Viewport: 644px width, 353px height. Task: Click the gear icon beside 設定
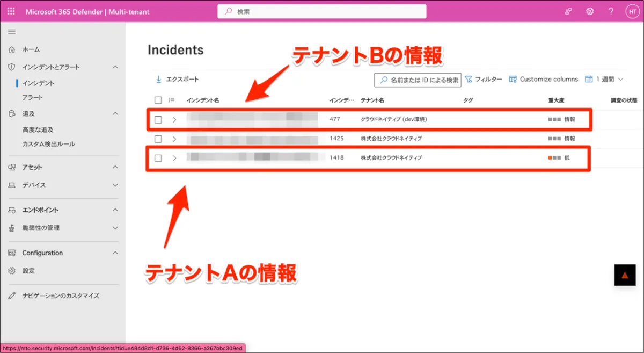click(12, 271)
